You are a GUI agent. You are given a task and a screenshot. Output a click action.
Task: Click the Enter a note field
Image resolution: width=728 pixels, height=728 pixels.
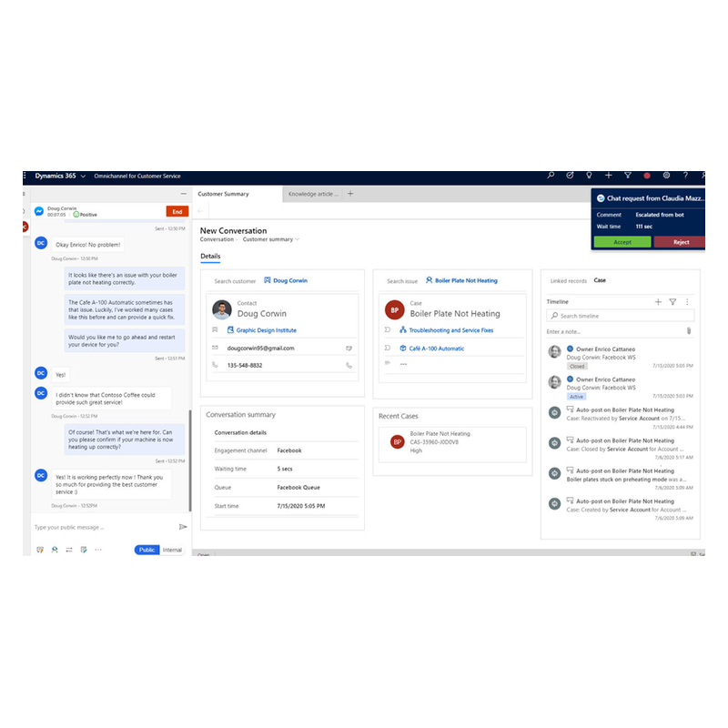(615, 331)
